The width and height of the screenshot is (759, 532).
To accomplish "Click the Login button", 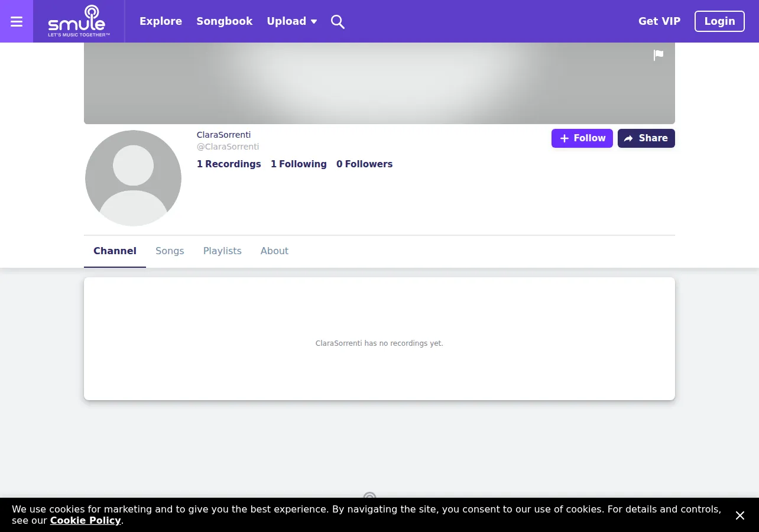I will pyautogui.click(x=719, y=21).
